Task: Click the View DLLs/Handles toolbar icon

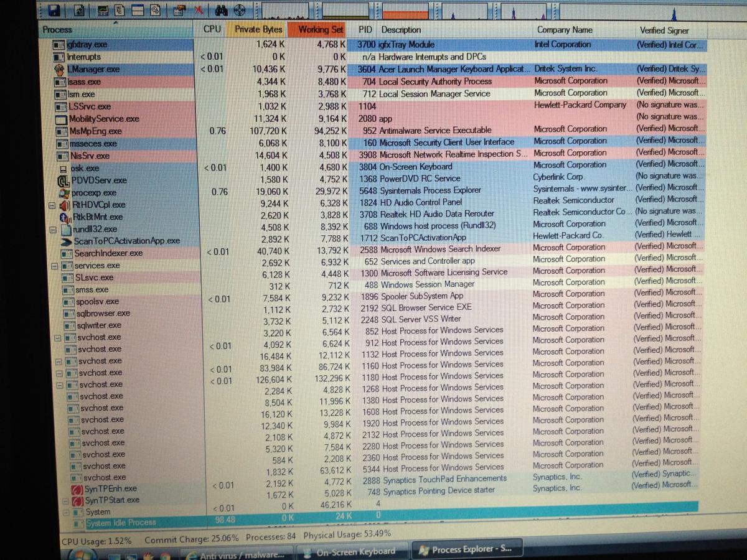Action: pos(154,11)
